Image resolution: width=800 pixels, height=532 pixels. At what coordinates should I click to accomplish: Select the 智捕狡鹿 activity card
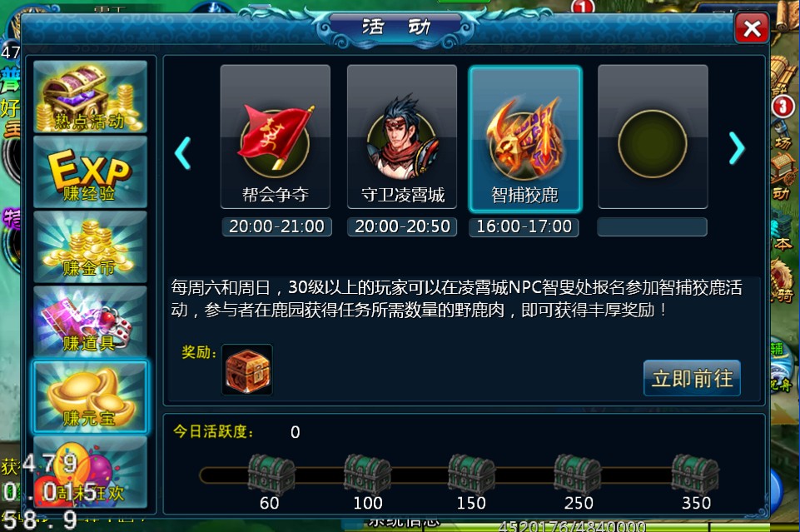coord(525,139)
